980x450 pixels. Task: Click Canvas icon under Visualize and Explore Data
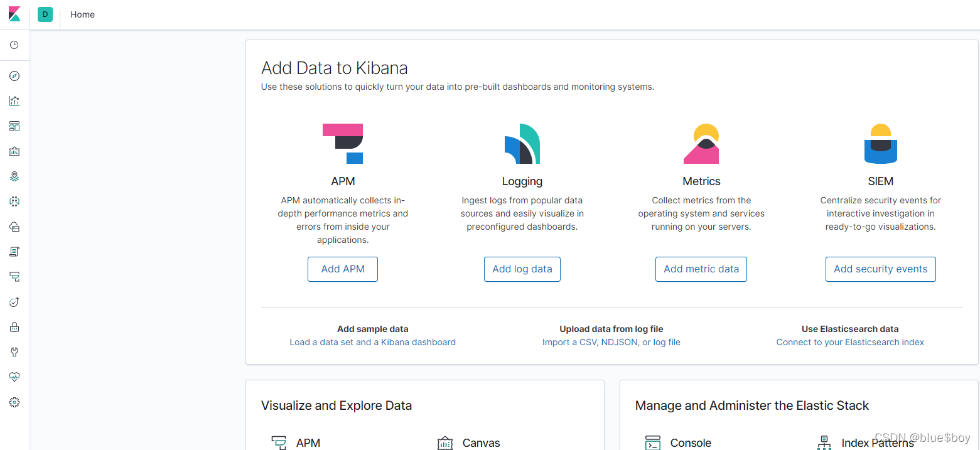pos(445,442)
